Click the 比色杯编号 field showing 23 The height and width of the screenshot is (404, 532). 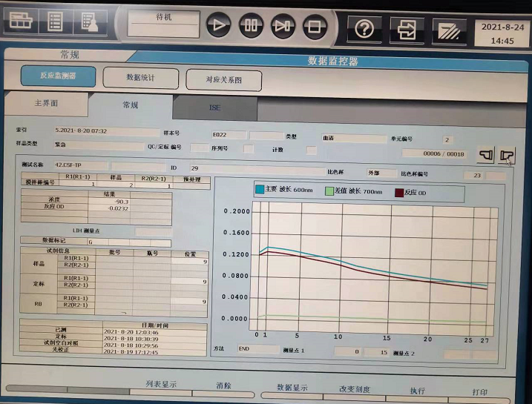[474, 175]
